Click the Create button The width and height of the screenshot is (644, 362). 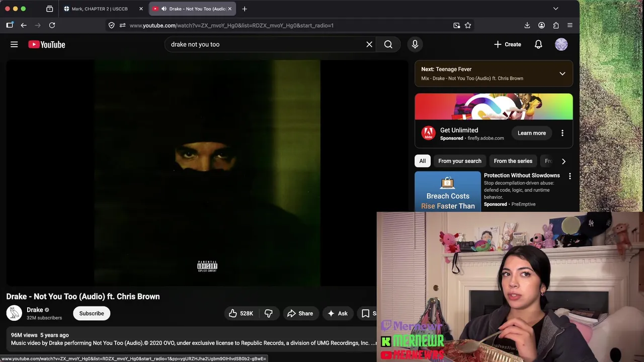[x=508, y=44]
